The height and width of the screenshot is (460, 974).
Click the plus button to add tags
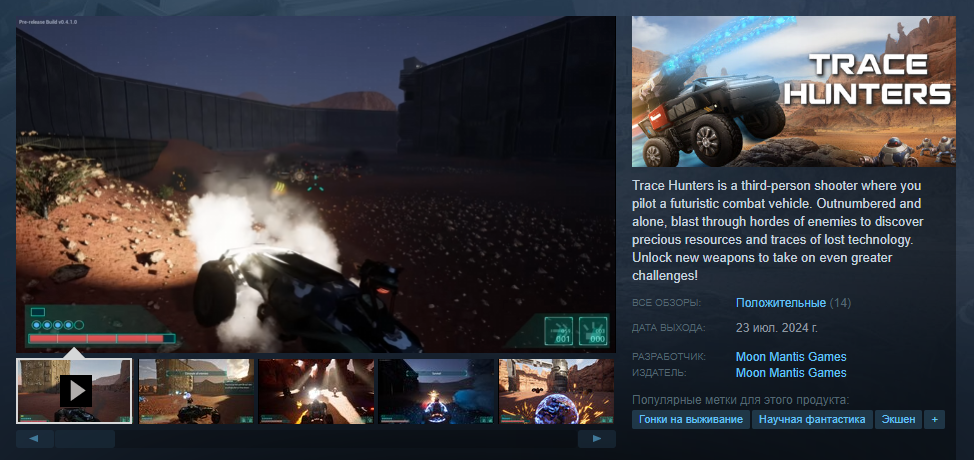click(x=934, y=420)
